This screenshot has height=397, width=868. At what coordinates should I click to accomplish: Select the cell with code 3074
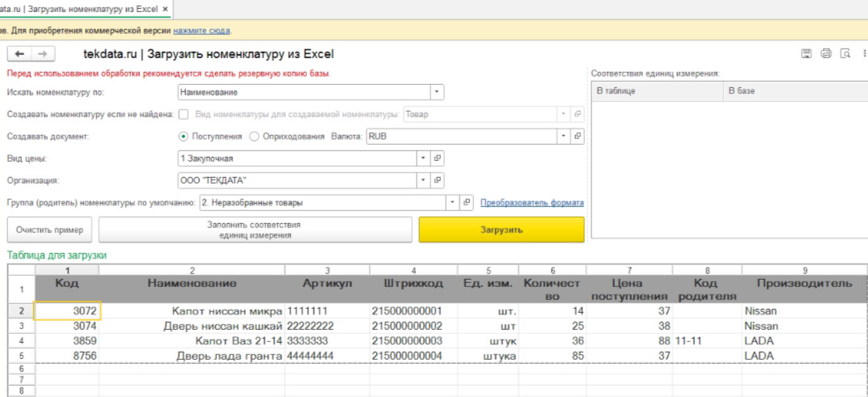67,326
